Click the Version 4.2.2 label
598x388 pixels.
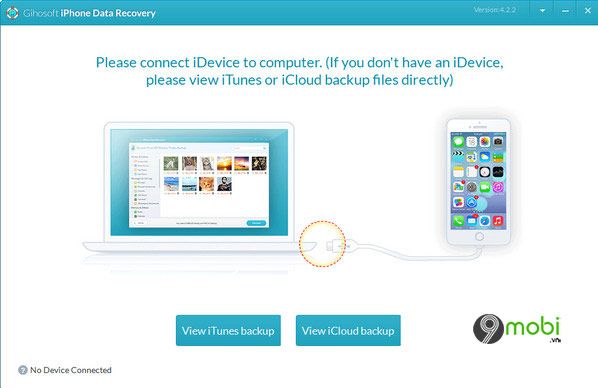pyautogui.click(x=495, y=10)
